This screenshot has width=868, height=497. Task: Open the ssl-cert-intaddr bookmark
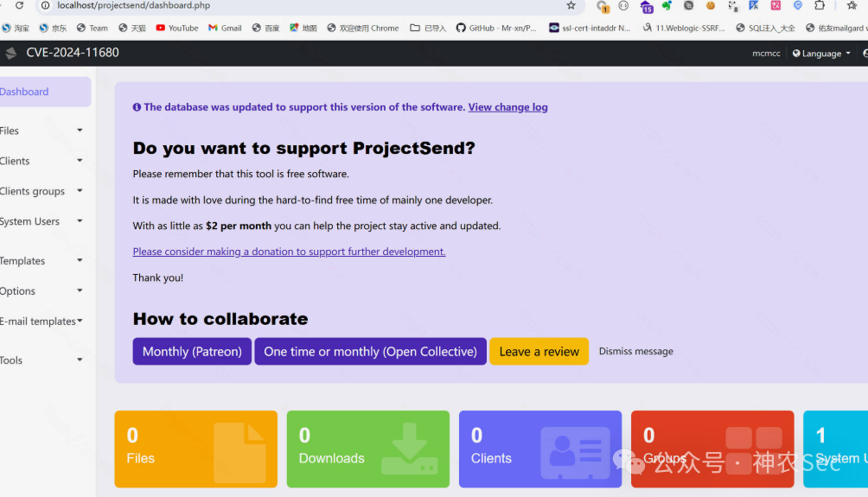point(590,28)
